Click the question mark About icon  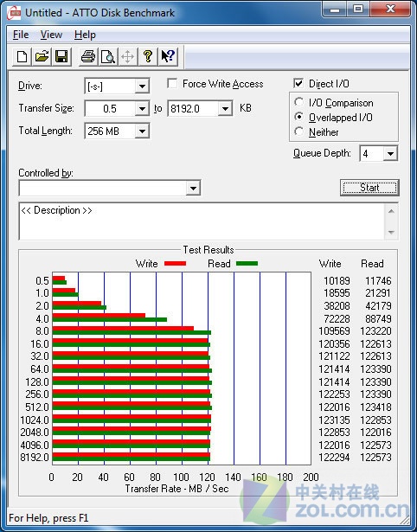point(148,56)
